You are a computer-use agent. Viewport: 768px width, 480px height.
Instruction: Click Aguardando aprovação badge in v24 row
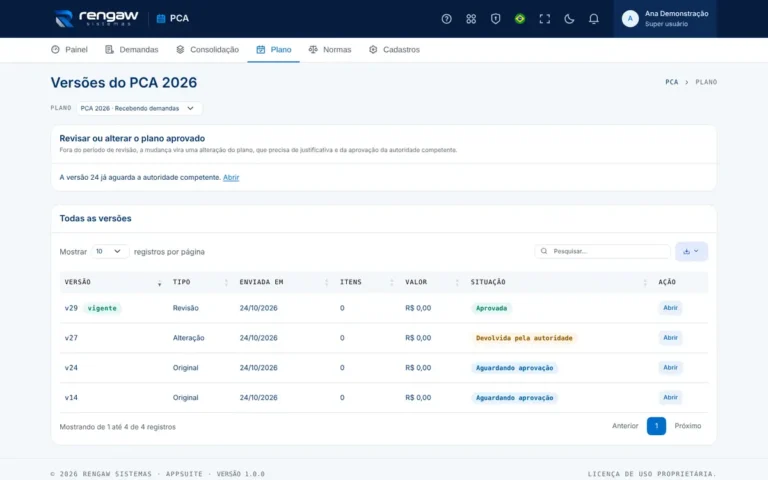point(514,368)
